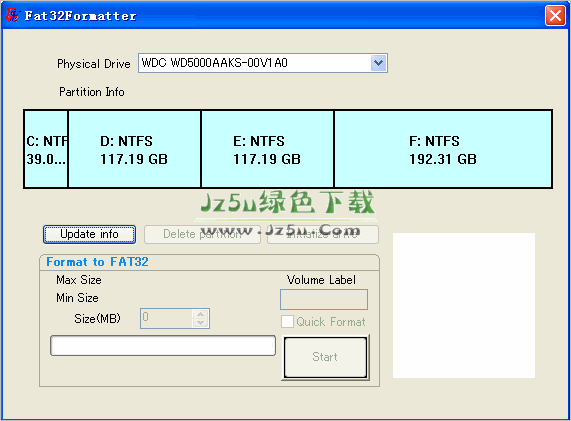This screenshot has height=421, width=571.
Task: Select the F: NTFS 192.31 GB partition
Action: coord(443,149)
